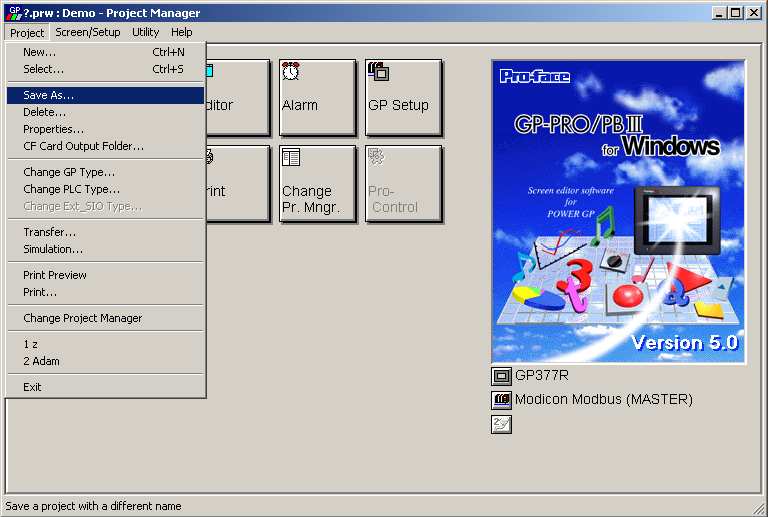The height and width of the screenshot is (517, 768).
Task: Select Change PLC Type... entry
Action: (x=105, y=189)
